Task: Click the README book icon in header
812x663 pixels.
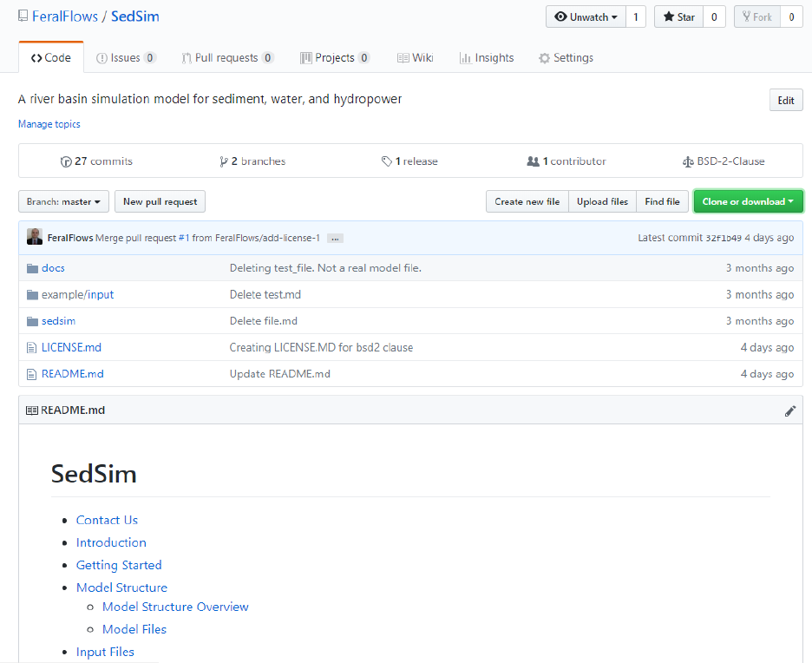Action: point(31,410)
